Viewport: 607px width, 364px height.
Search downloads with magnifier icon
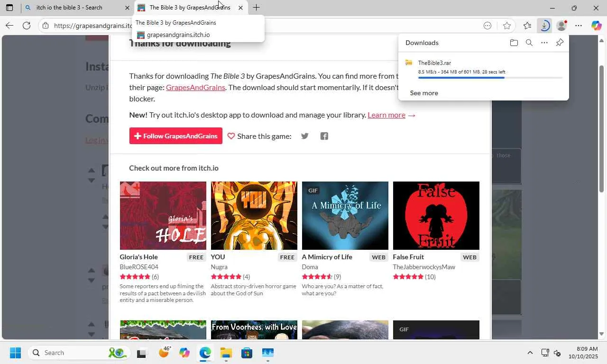click(x=529, y=43)
